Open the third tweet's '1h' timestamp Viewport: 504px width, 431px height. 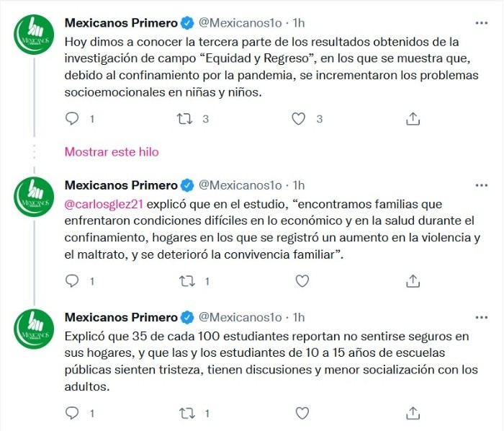pos(298,318)
